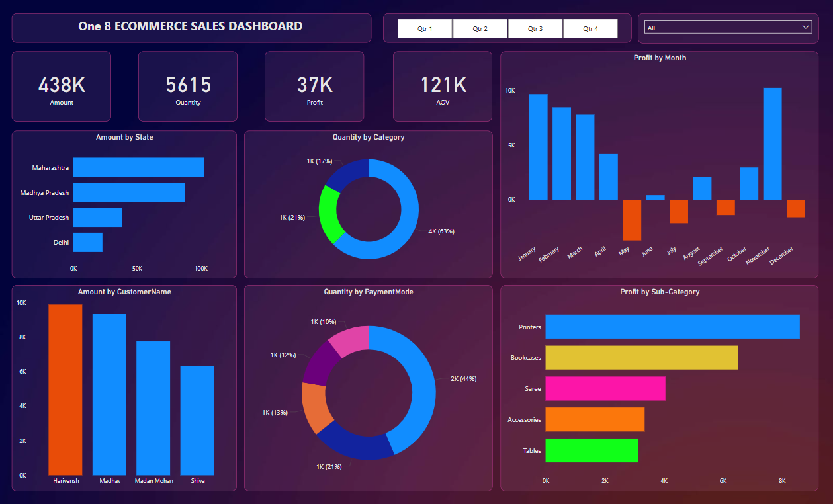Screen dimensions: 833x504
Task: Click the 438K Amount KPI card
Action: tap(61, 86)
